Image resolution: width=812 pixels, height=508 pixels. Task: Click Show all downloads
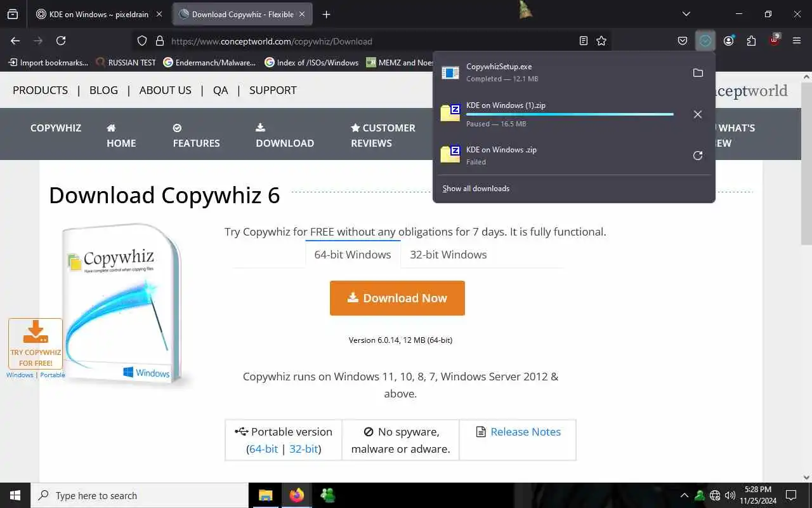tap(476, 189)
